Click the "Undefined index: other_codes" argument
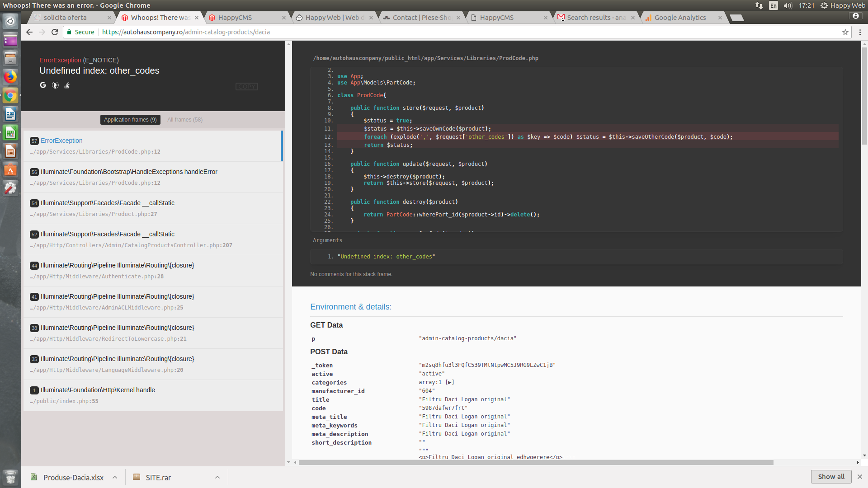868x488 pixels. (386, 257)
